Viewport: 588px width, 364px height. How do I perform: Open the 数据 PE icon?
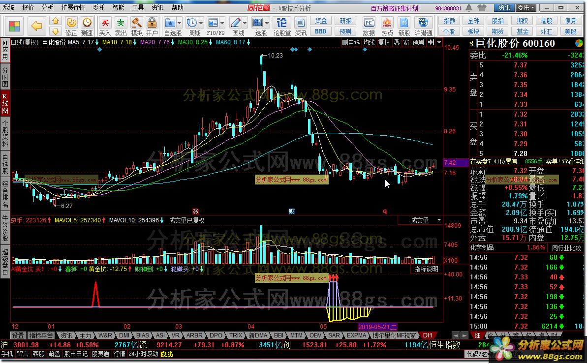pos(369,23)
